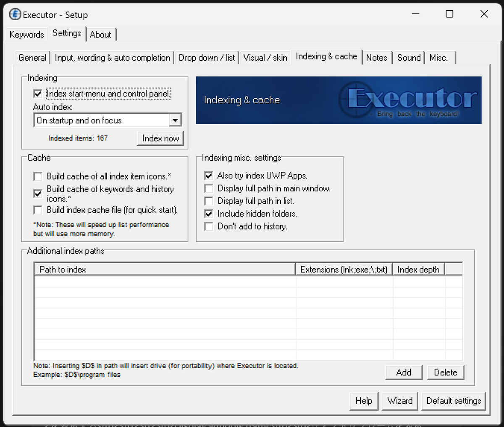Minimize the Executor Setup window

[x=416, y=14]
